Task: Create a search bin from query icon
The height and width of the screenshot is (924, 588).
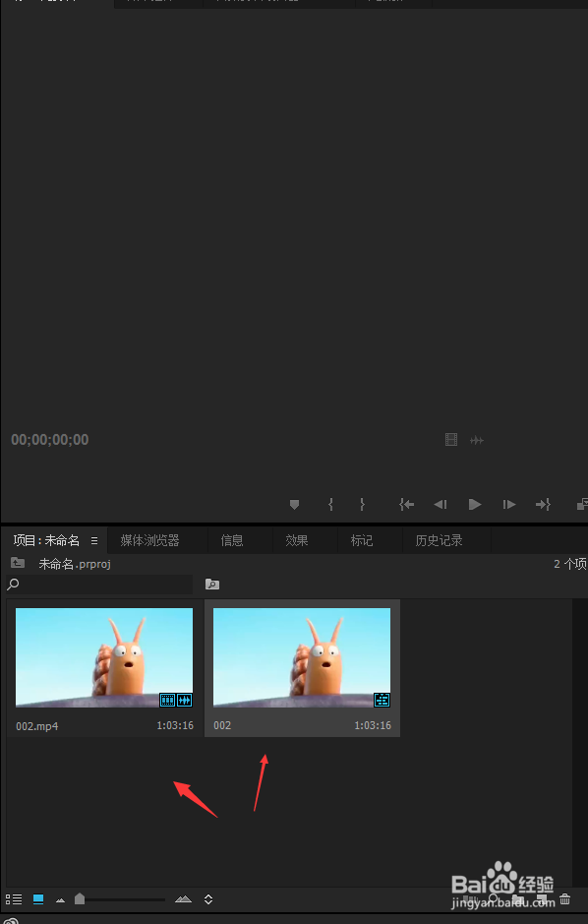Action: [x=211, y=584]
